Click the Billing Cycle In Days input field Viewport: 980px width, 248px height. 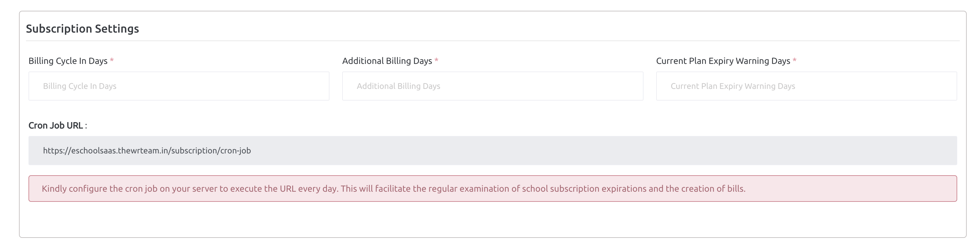tap(179, 86)
